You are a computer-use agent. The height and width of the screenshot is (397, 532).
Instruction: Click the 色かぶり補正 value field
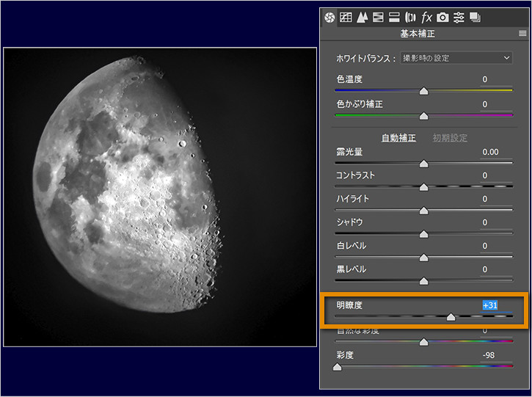(496, 104)
